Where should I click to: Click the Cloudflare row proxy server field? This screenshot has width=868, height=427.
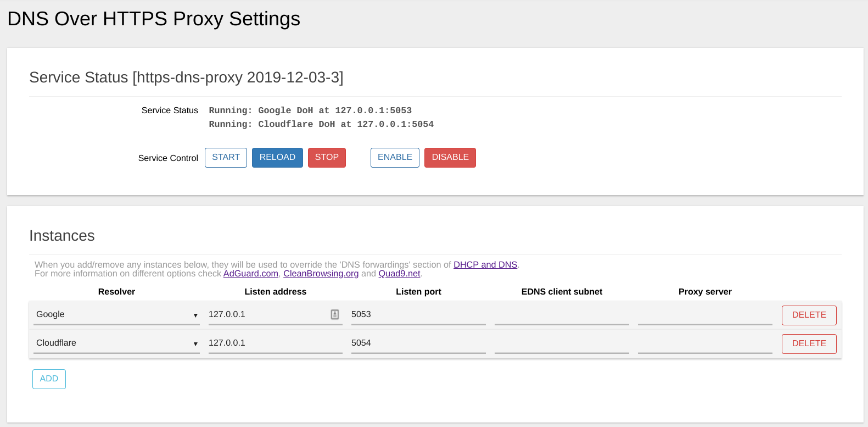point(704,343)
